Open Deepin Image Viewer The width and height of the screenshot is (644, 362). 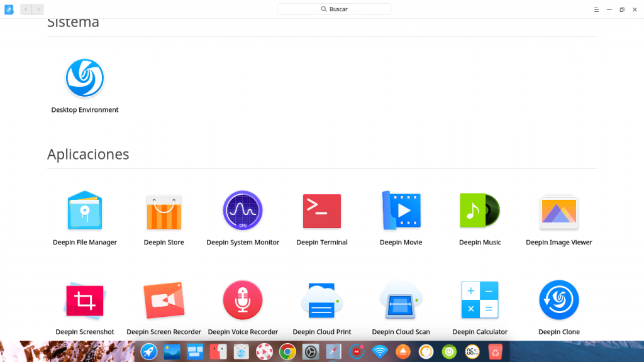tap(559, 211)
